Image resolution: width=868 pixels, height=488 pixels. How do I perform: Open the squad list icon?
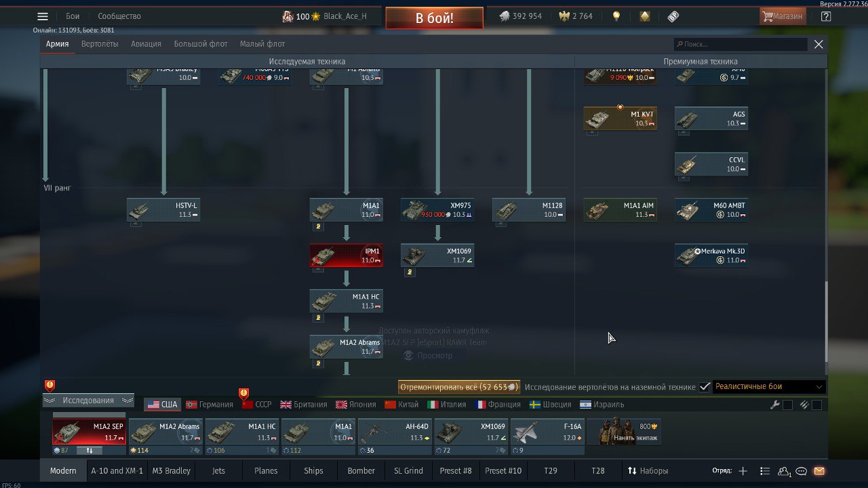coord(765,471)
